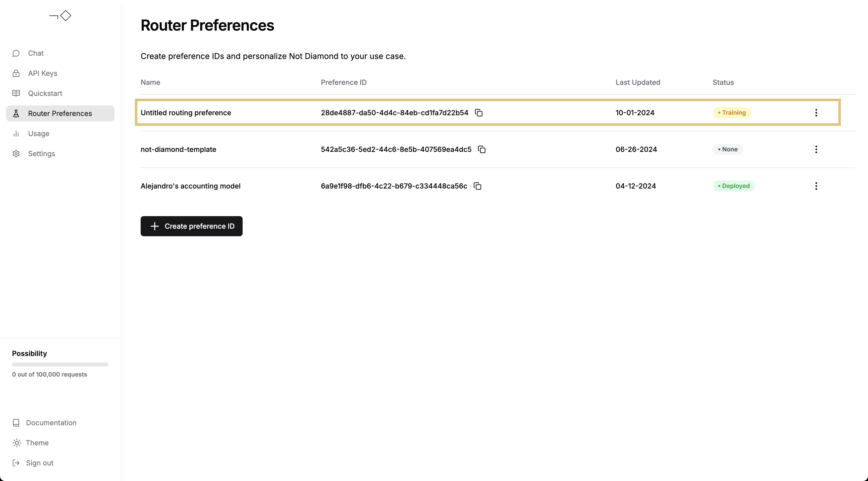
Task: Click Create preference ID button
Action: point(191,226)
